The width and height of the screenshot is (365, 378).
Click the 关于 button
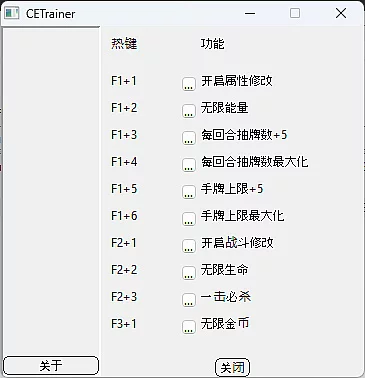(x=51, y=365)
